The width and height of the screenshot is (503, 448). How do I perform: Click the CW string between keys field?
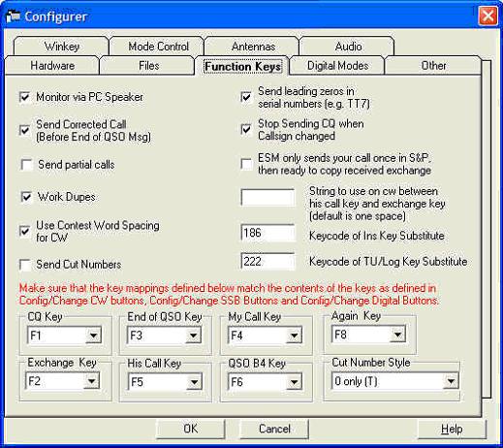click(x=267, y=197)
